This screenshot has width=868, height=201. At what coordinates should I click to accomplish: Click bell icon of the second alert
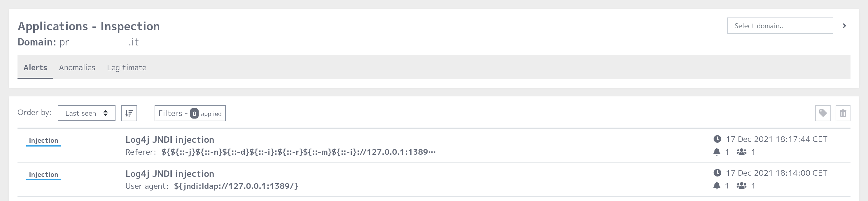coord(717,186)
